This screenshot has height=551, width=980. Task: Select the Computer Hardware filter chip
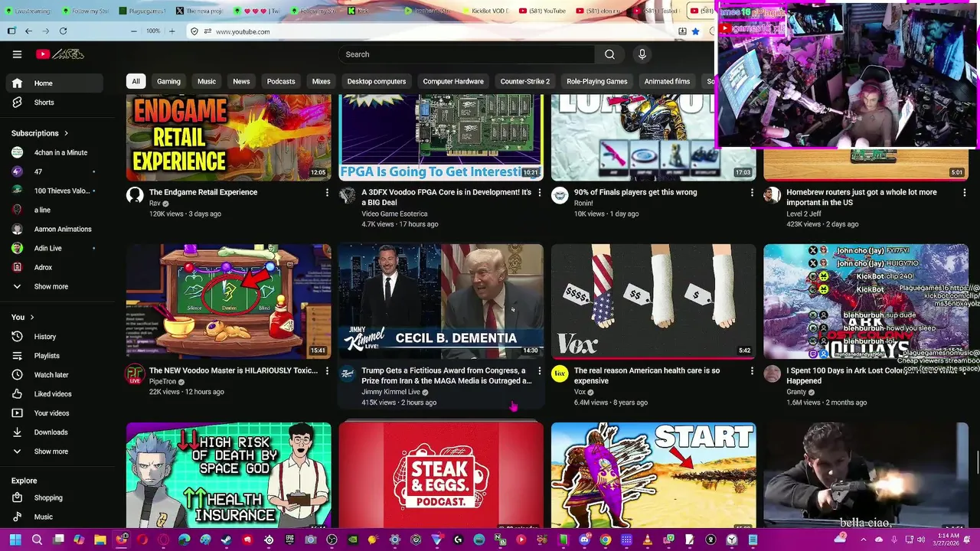pos(453,81)
